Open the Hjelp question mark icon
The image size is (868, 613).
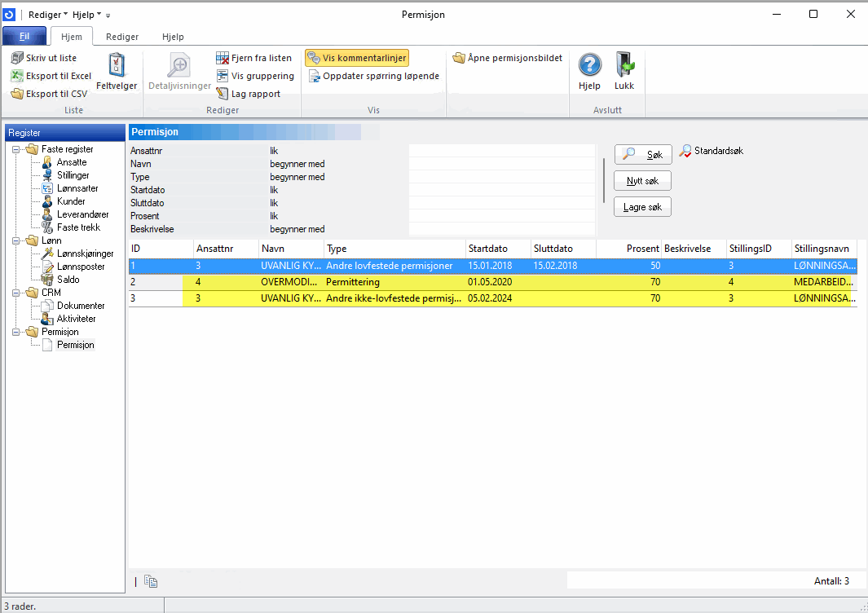point(589,66)
